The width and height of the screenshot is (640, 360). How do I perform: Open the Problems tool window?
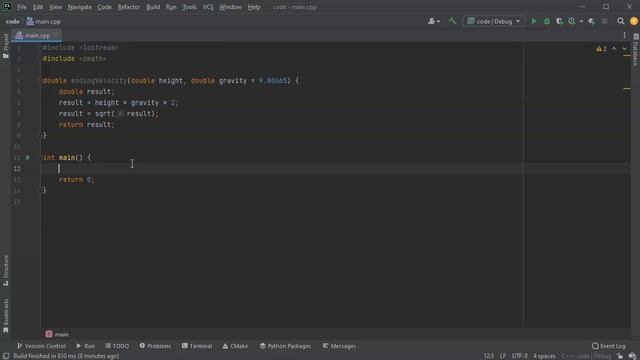[x=155, y=346]
